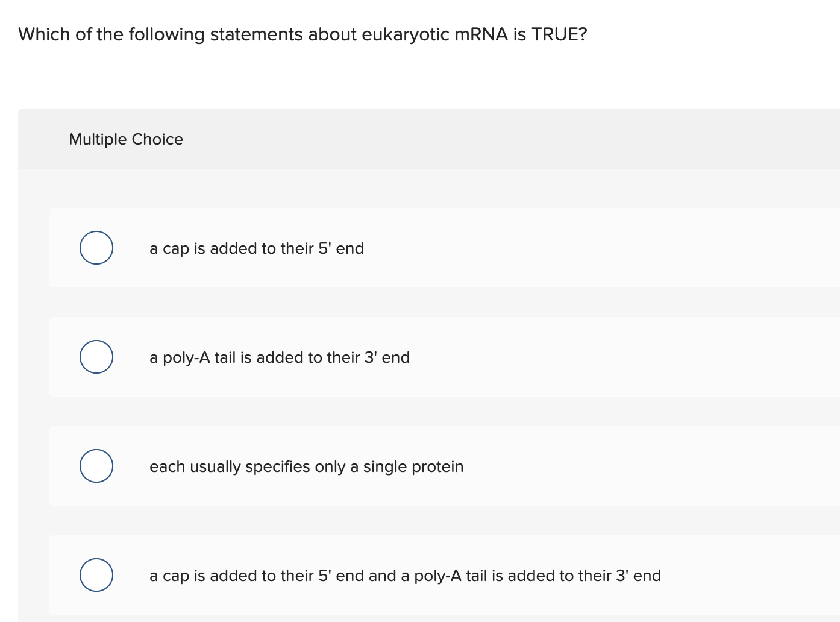This screenshot has width=840, height=622.
Task: Click the gray header bar above the answers
Action: 422,139
